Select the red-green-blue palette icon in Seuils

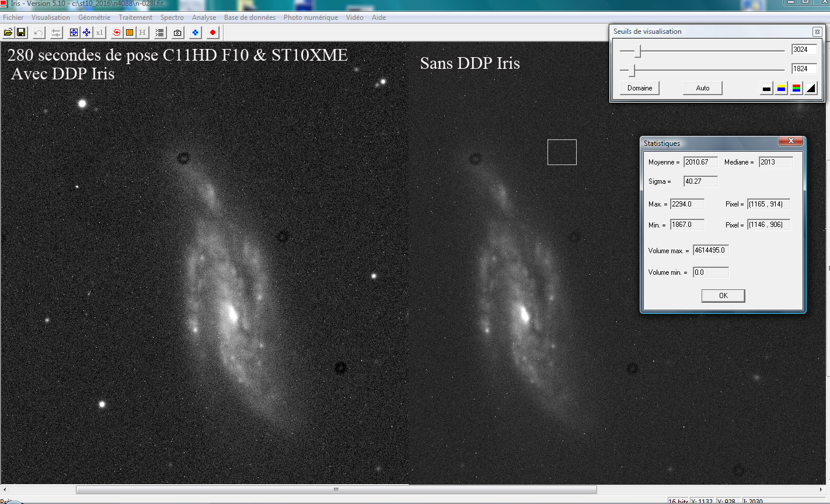pos(797,88)
